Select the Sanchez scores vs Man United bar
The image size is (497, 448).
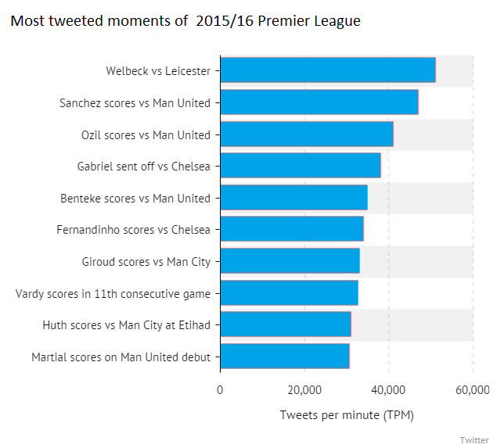click(319, 102)
